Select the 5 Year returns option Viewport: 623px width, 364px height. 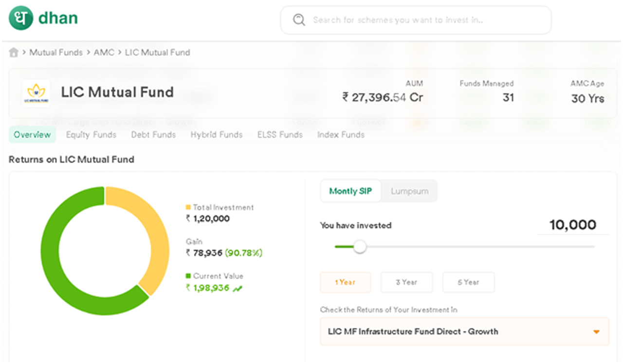click(468, 282)
